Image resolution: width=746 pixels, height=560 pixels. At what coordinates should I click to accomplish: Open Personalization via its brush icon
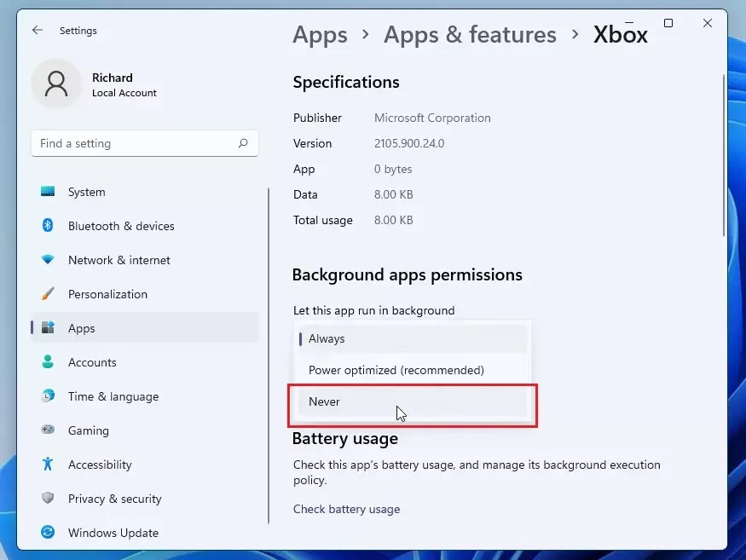(48, 294)
